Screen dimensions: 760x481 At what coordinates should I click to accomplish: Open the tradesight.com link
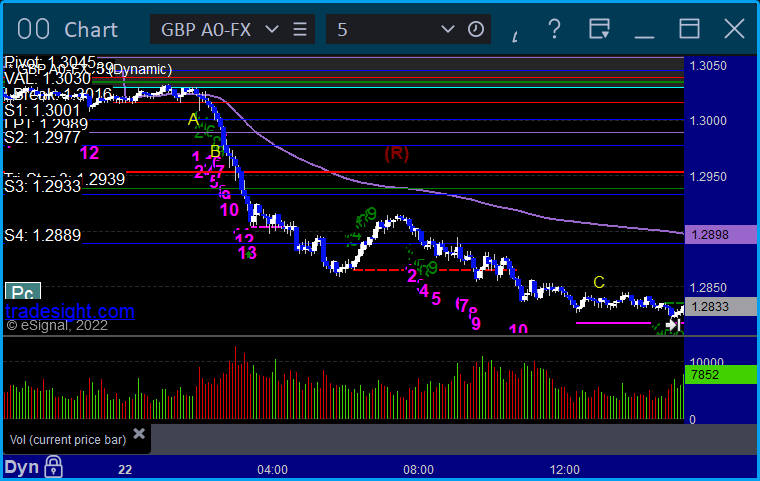click(70, 311)
